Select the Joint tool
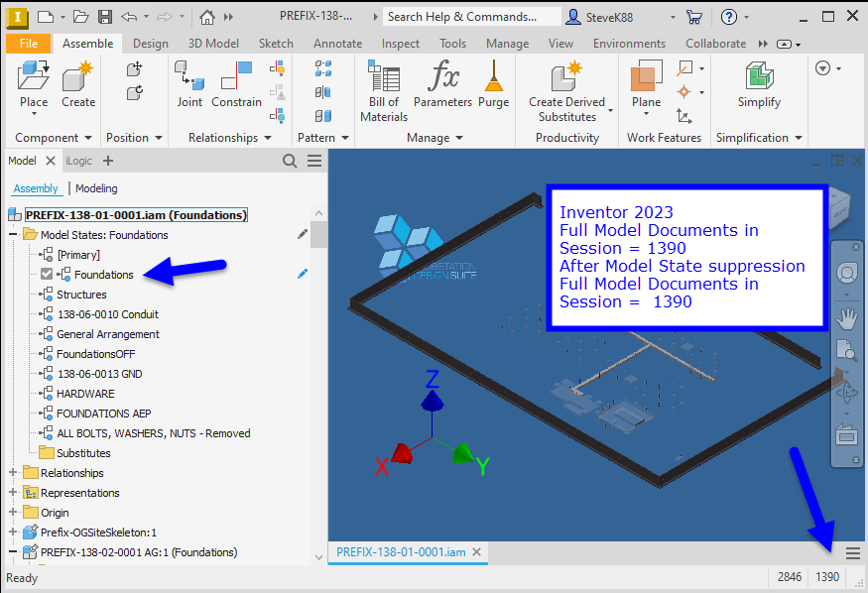Screen dimensions: 868x593 tap(189, 75)
